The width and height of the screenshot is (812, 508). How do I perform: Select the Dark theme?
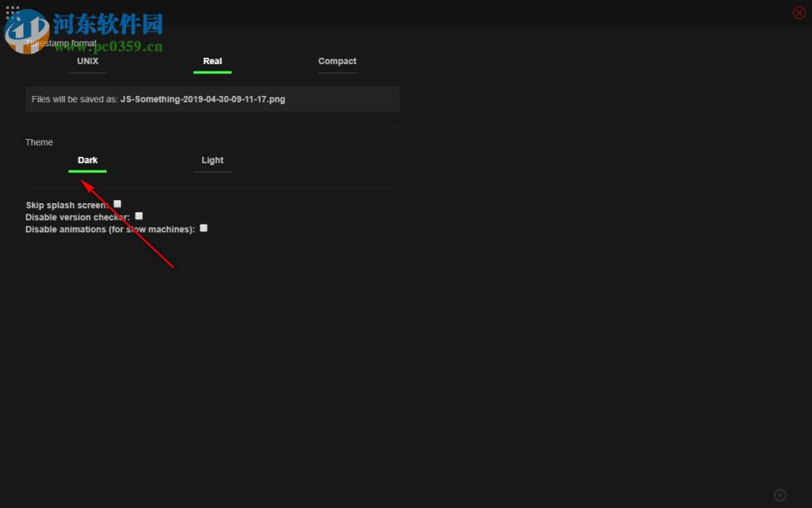point(87,160)
